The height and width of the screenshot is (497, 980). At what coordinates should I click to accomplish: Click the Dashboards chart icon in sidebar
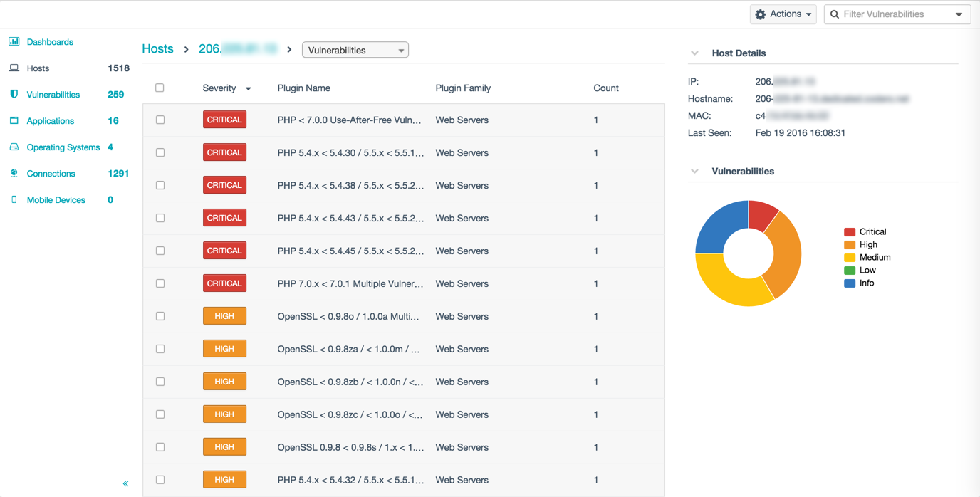click(14, 42)
